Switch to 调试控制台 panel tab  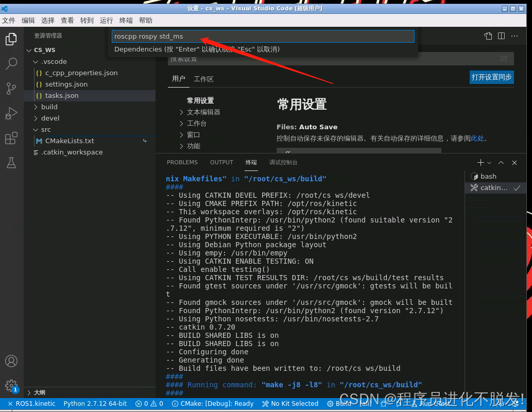point(283,163)
